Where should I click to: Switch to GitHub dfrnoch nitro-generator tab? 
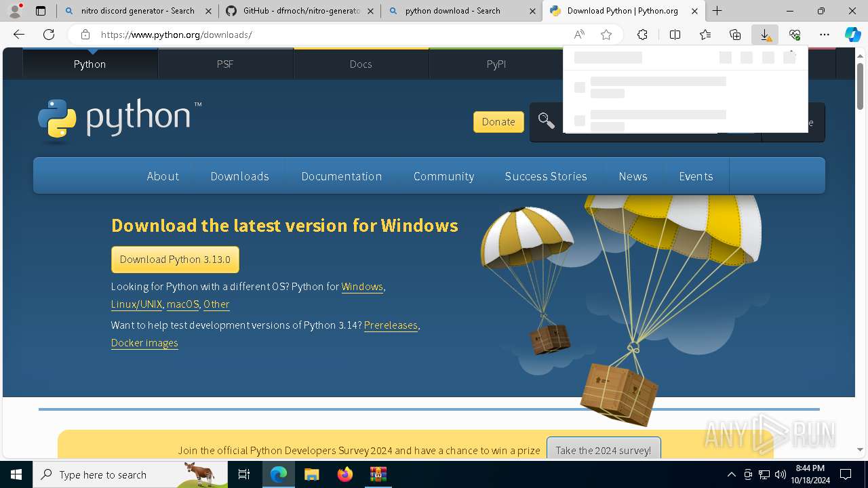300,11
